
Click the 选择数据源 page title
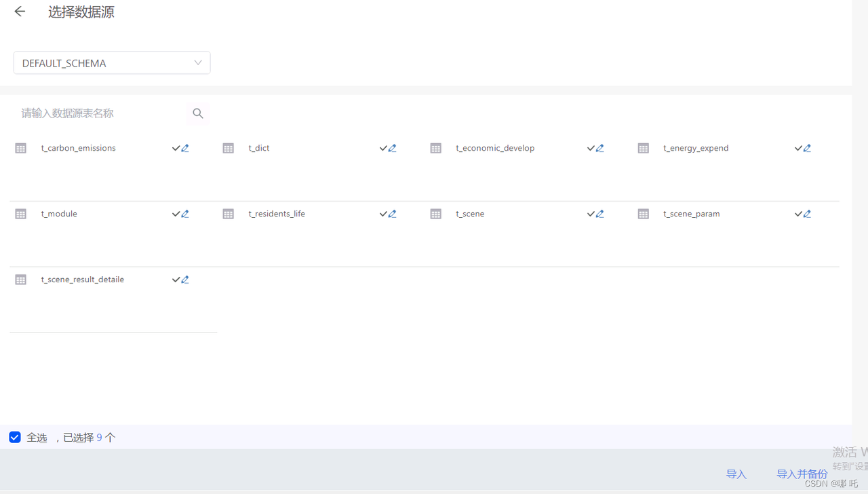click(x=81, y=12)
